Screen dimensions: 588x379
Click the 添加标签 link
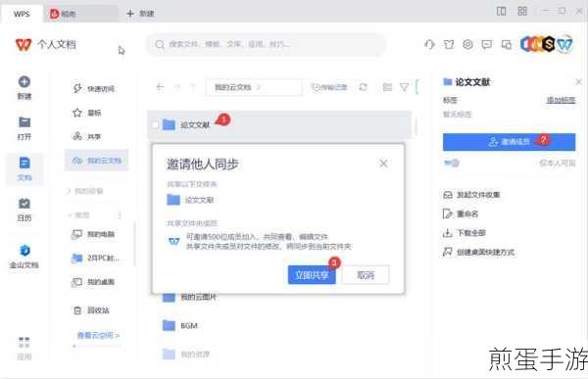coord(561,100)
